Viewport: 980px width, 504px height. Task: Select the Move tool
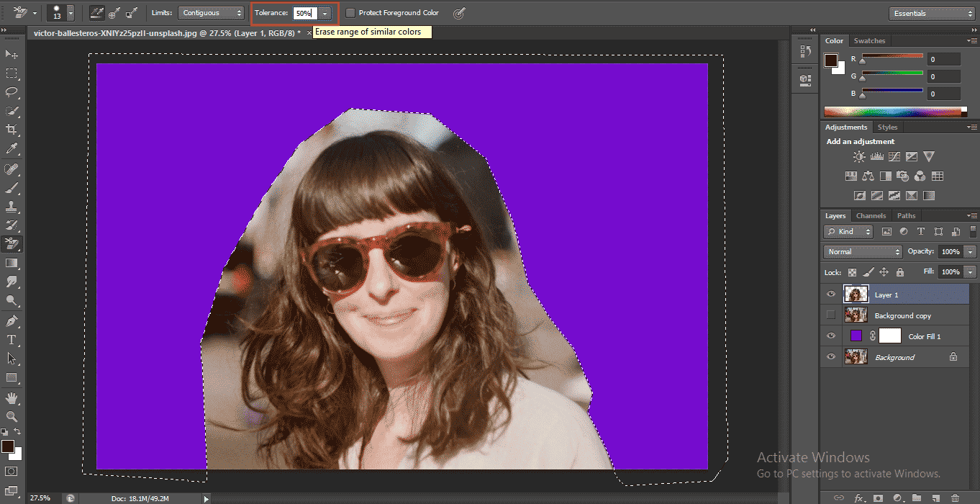point(12,55)
